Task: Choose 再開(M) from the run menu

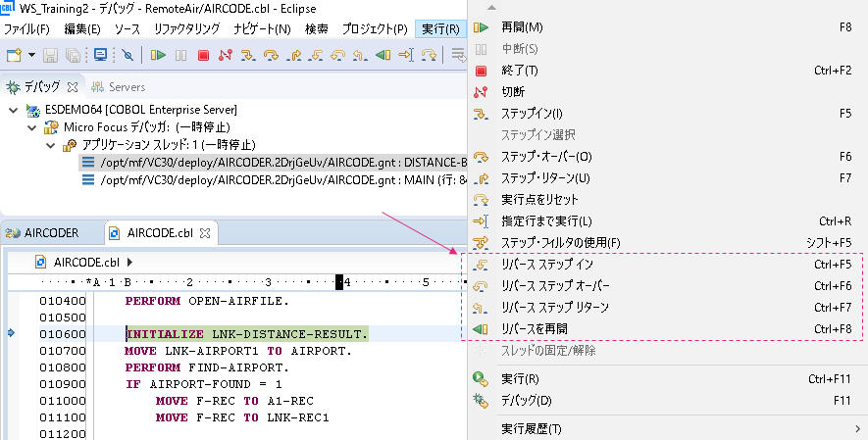Action: point(668,27)
